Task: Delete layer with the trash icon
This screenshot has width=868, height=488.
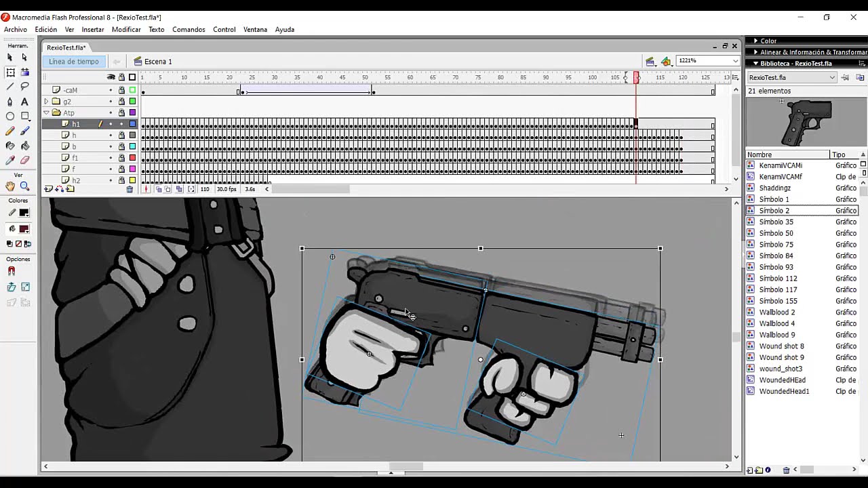Action: (x=130, y=190)
